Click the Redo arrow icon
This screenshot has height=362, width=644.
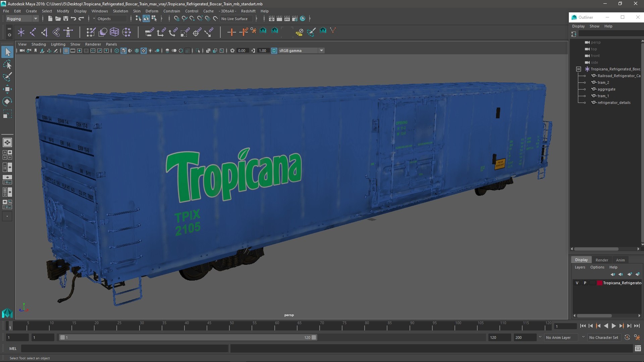pos(81,19)
